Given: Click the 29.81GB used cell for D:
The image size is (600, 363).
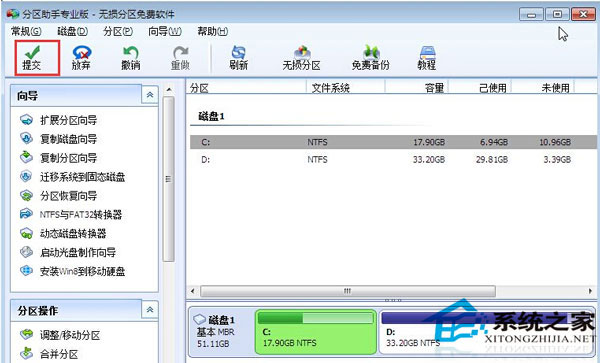Looking at the screenshot, I should [x=492, y=159].
